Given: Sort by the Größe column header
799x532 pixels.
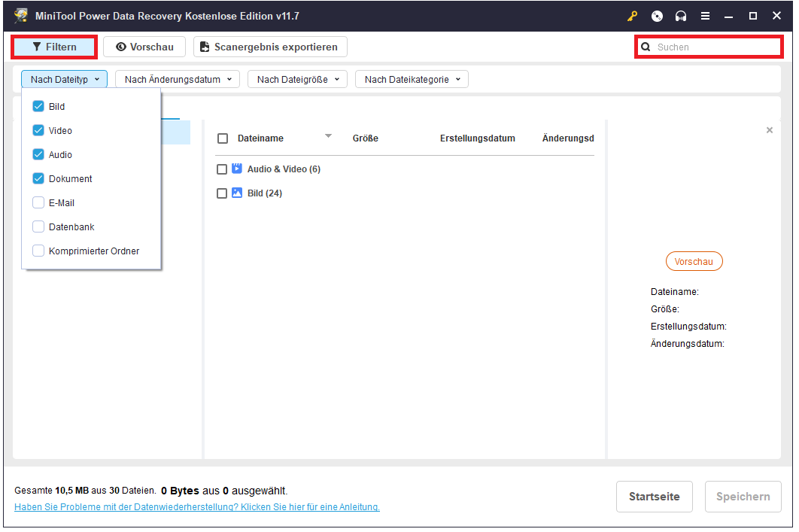Looking at the screenshot, I should click(366, 138).
